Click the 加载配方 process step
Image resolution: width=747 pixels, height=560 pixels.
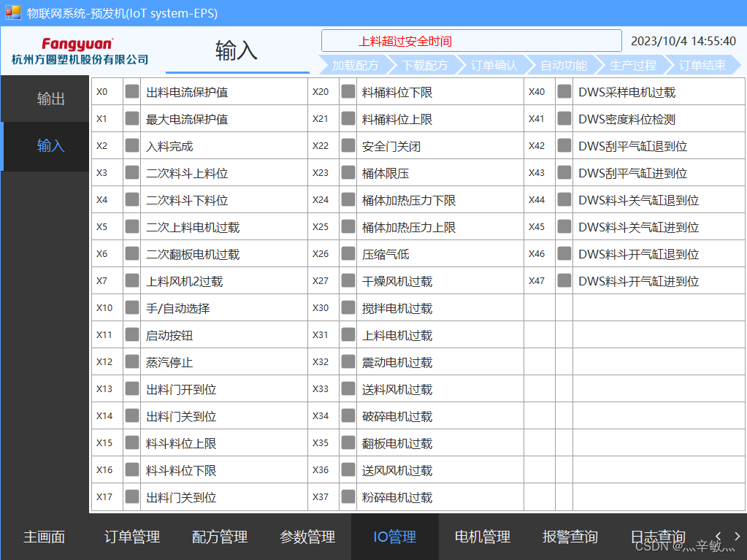pyautogui.click(x=355, y=65)
